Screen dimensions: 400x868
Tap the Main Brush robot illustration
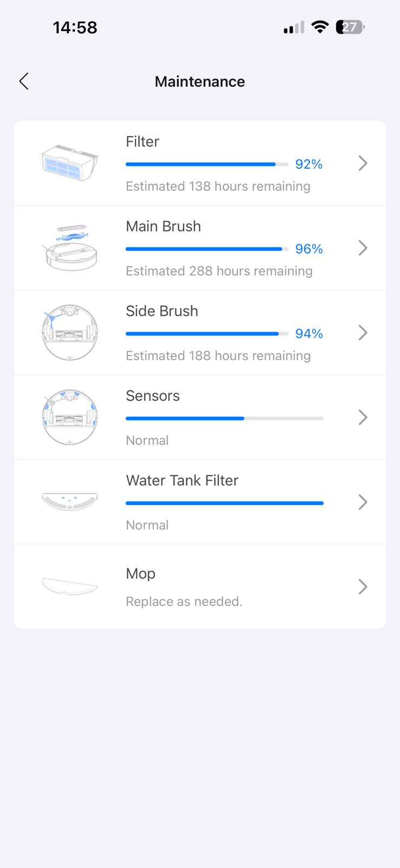pos(70,248)
